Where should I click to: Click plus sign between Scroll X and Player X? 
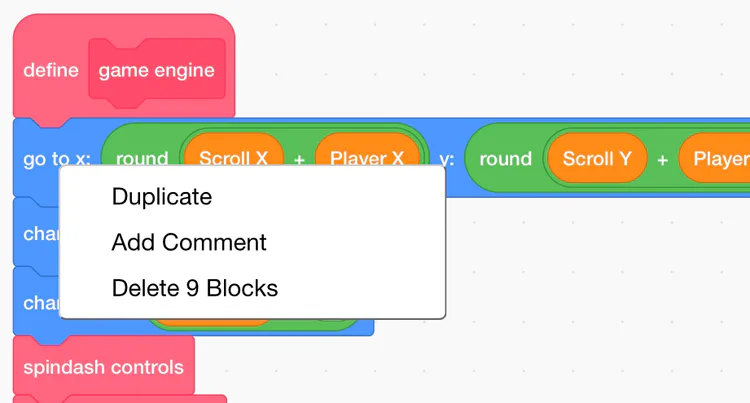pos(299,159)
